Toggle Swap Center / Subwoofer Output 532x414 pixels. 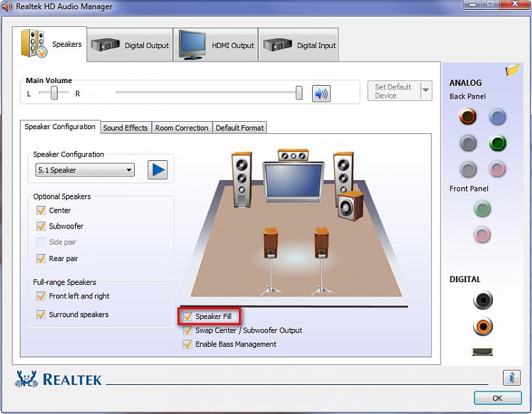188,330
